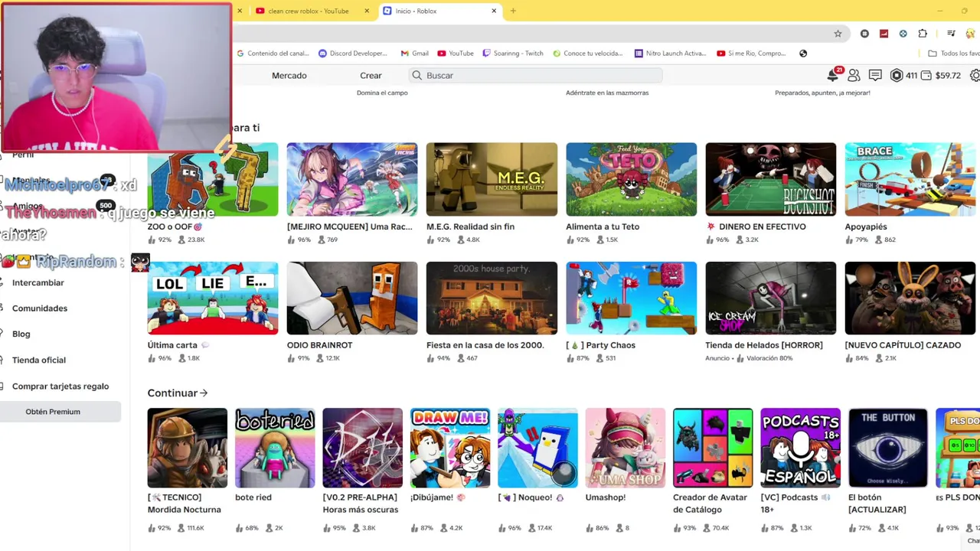Viewport: 980px width, 551px height.
Task: Click the Tienda de Helados [HORROR] title
Action: (764, 345)
